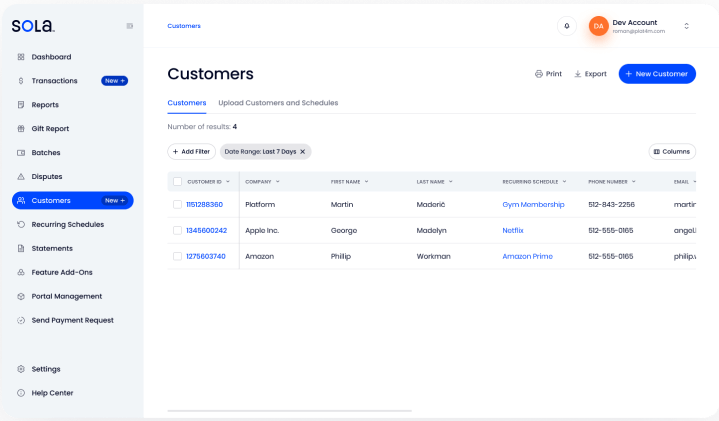Open notifications bell icon in header
This screenshot has height=421, width=719.
pos(567,26)
